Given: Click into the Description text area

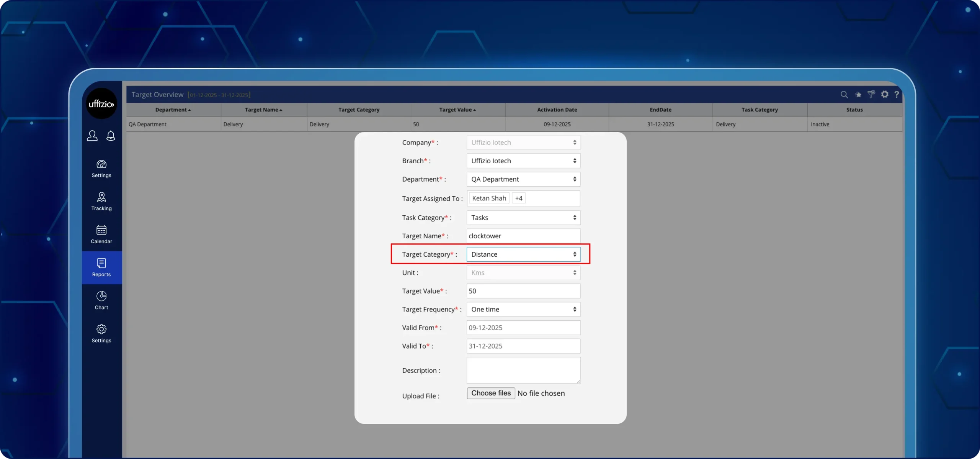Looking at the screenshot, I should pyautogui.click(x=523, y=370).
